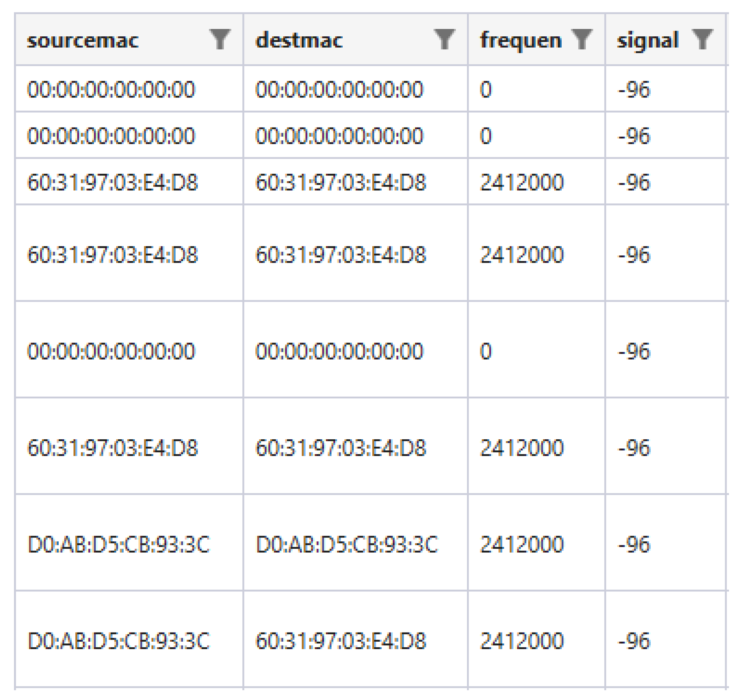The image size is (737, 700).
Task: Sort by the sourcemac column header
Action: (x=83, y=40)
